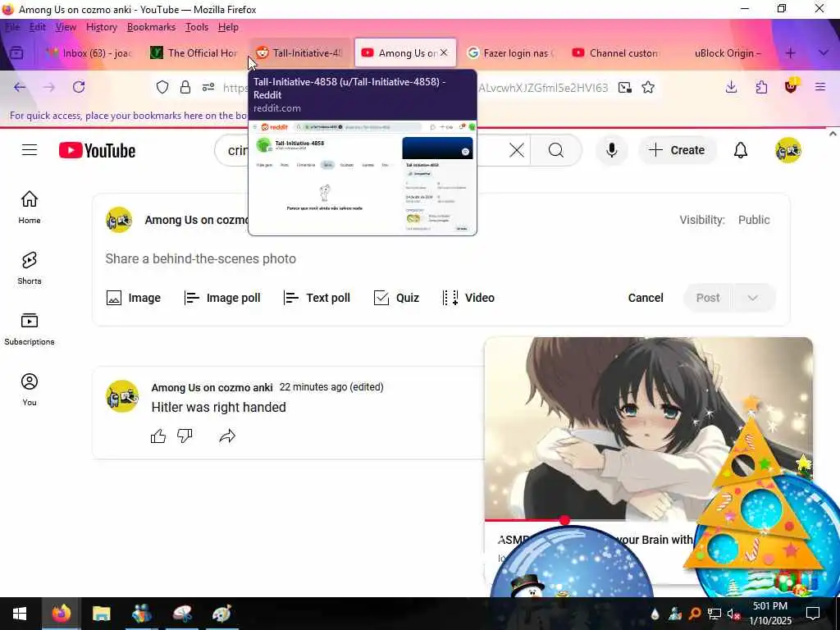The image size is (840, 630).
Task: Open the Firefox extensions button
Action: coord(761,87)
